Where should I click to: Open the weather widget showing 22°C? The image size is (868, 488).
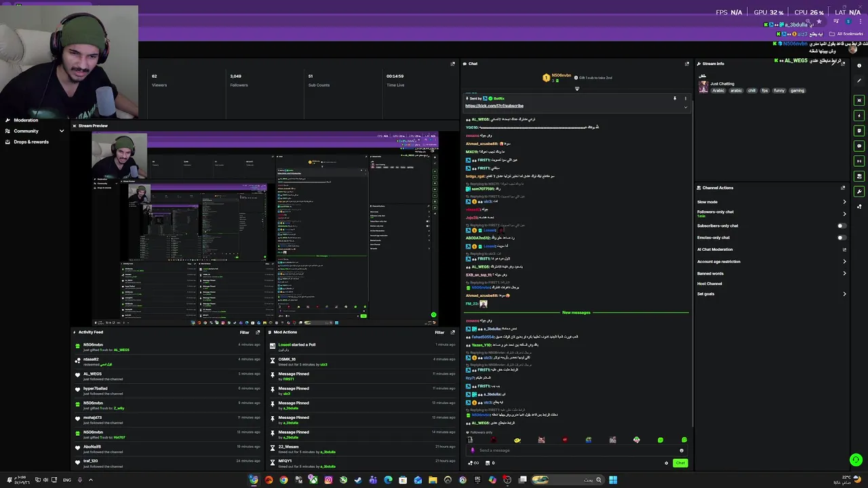tap(847, 480)
